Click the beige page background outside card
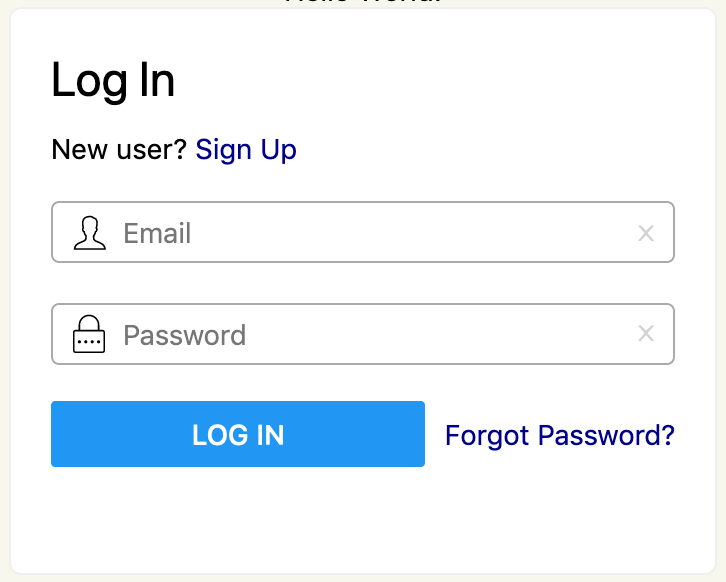The height and width of the screenshot is (582, 726). coord(5,291)
